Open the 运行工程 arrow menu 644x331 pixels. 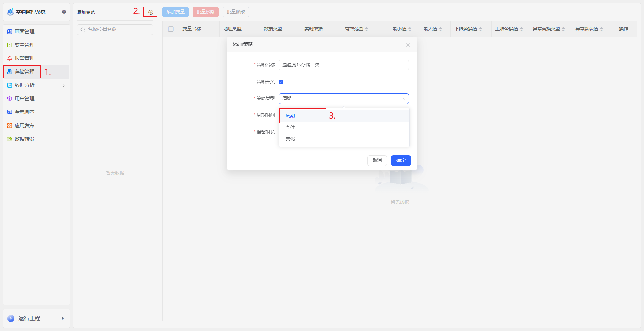click(63, 318)
